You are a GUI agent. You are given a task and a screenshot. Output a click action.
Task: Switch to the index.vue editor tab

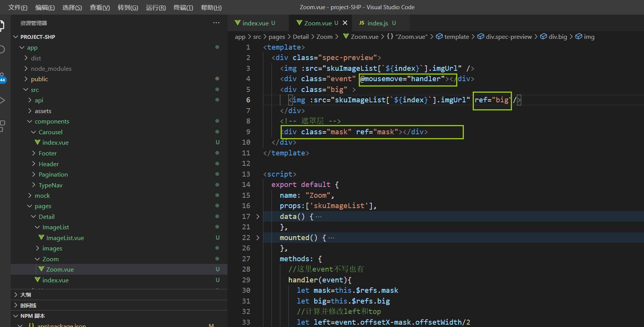pyautogui.click(x=258, y=23)
